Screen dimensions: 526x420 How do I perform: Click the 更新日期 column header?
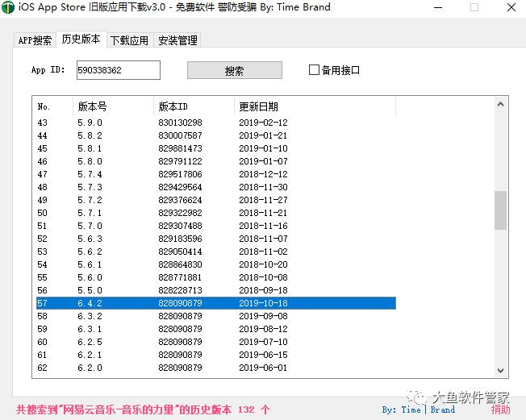(x=315, y=106)
